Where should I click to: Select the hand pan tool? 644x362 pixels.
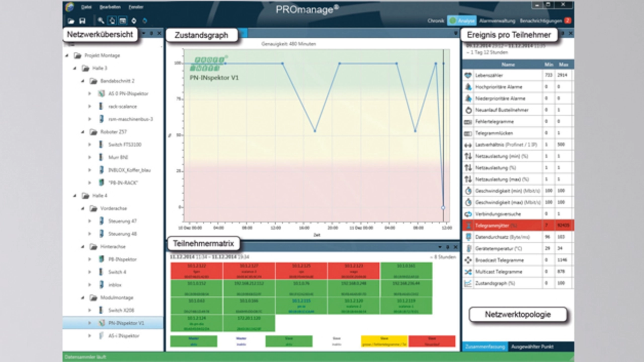pyautogui.click(x=112, y=21)
